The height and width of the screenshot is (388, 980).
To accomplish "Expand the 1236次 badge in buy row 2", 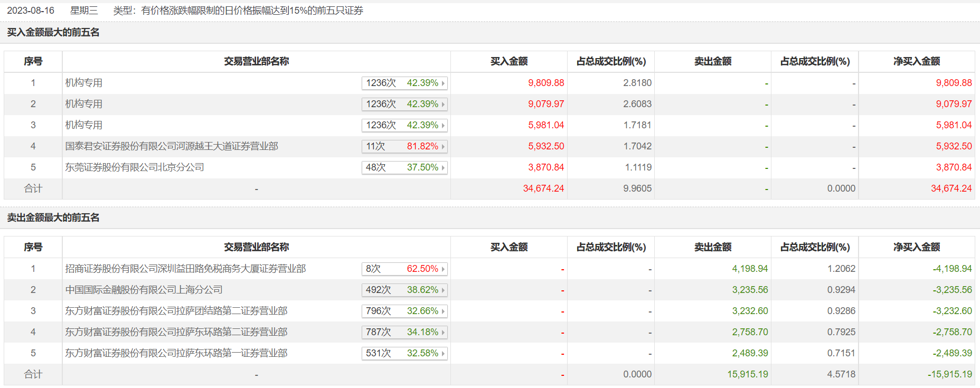I will tap(404, 105).
